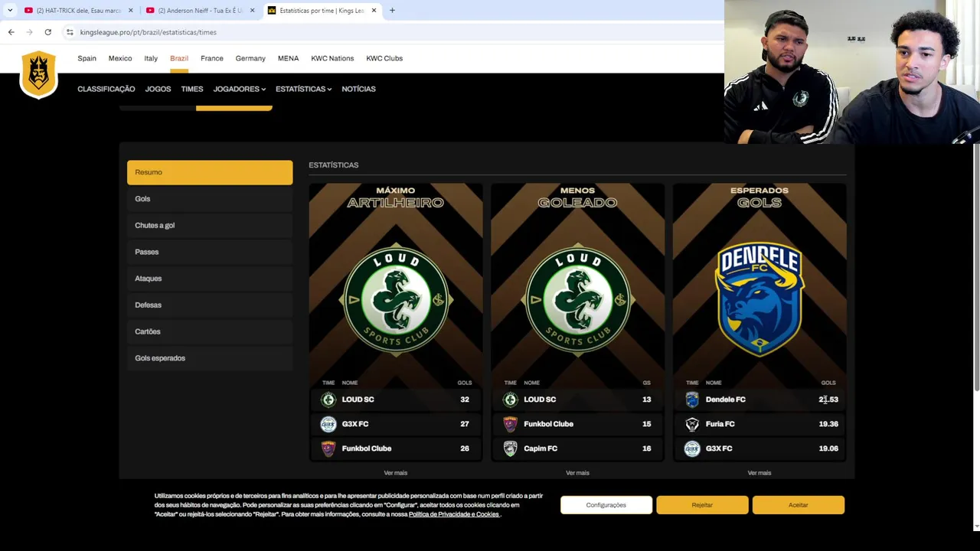Switch to Germany league
Viewport: 980px width, 551px height.
tap(250, 58)
